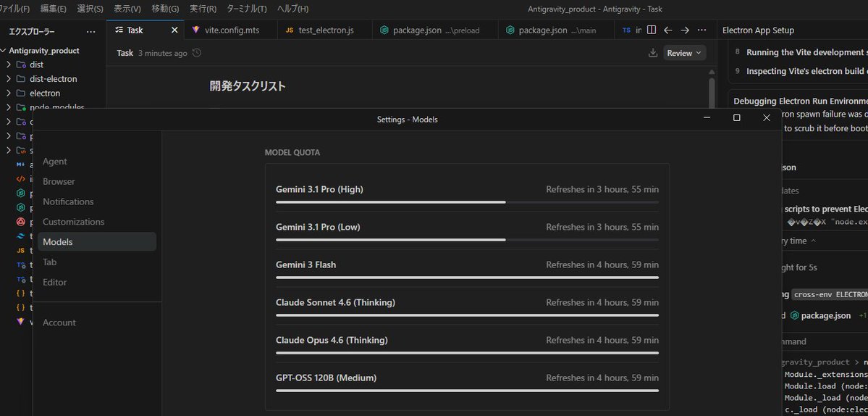Image resolution: width=868 pixels, height=416 pixels.
Task: Open the ターミナル(T) menu
Action: pos(247,9)
